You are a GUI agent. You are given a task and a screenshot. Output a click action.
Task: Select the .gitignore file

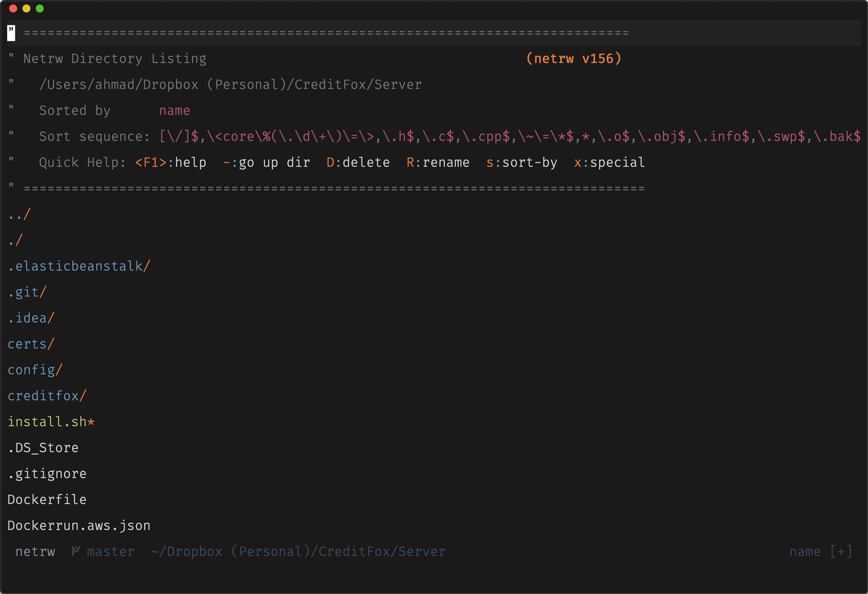click(47, 474)
